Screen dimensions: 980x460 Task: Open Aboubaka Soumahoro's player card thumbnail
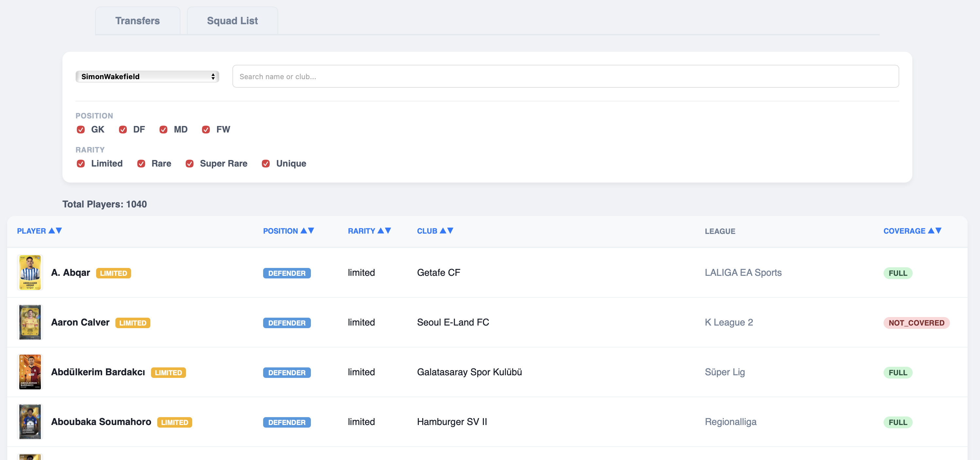click(x=30, y=421)
